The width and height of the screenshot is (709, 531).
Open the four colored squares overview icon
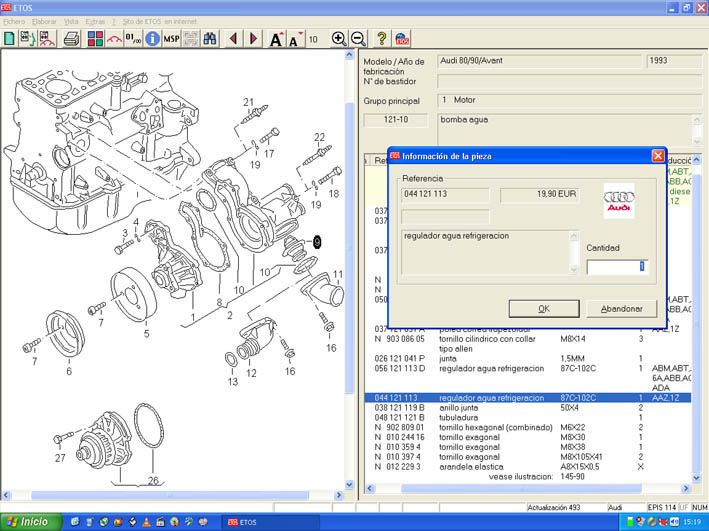pyautogui.click(x=95, y=38)
